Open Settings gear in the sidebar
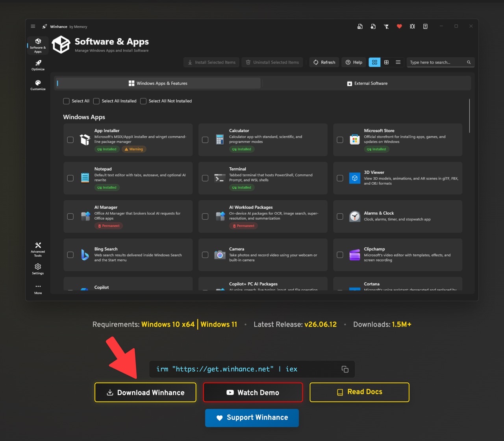This screenshot has width=504, height=441. coord(38,269)
